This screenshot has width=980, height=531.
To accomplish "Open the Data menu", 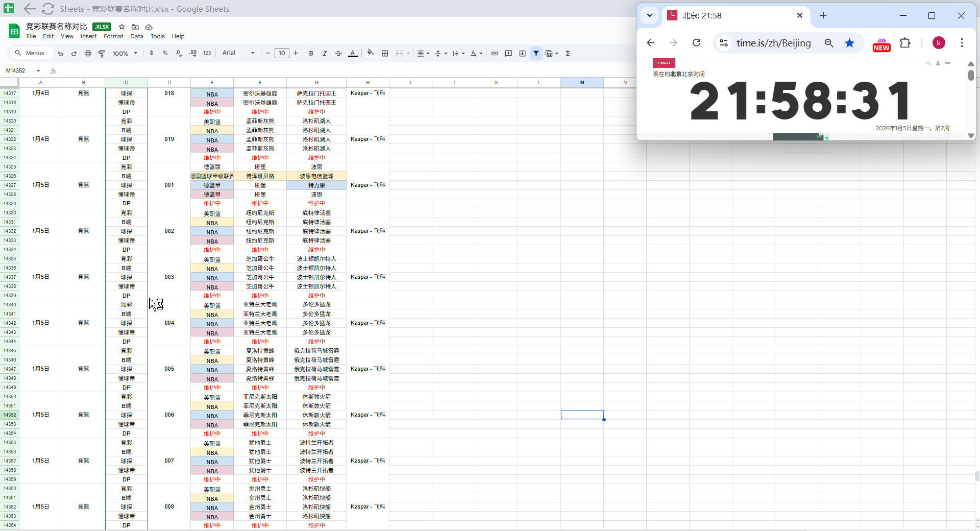I will click(x=137, y=36).
